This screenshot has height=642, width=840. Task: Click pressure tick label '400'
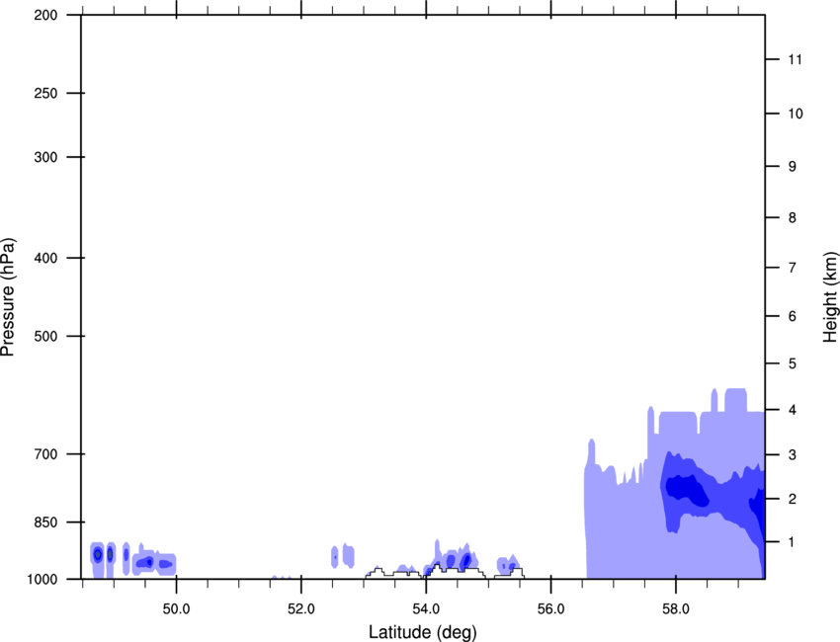(x=45, y=258)
